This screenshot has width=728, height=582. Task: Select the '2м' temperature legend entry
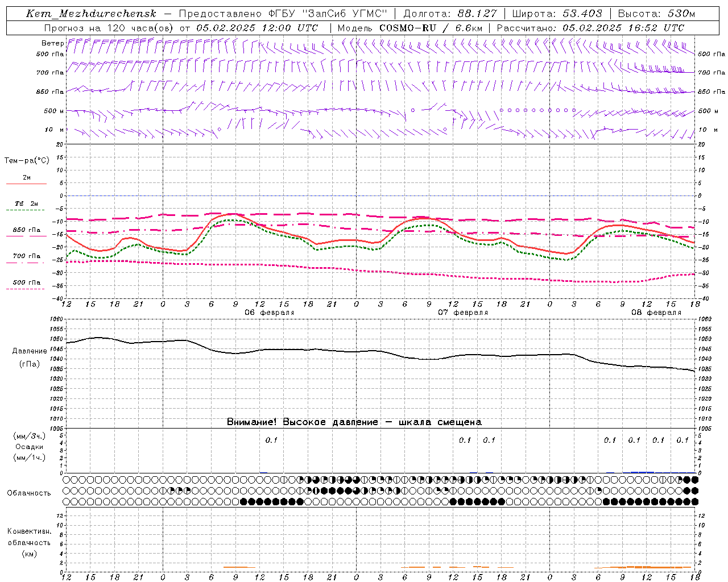pyautogui.click(x=27, y=178)
